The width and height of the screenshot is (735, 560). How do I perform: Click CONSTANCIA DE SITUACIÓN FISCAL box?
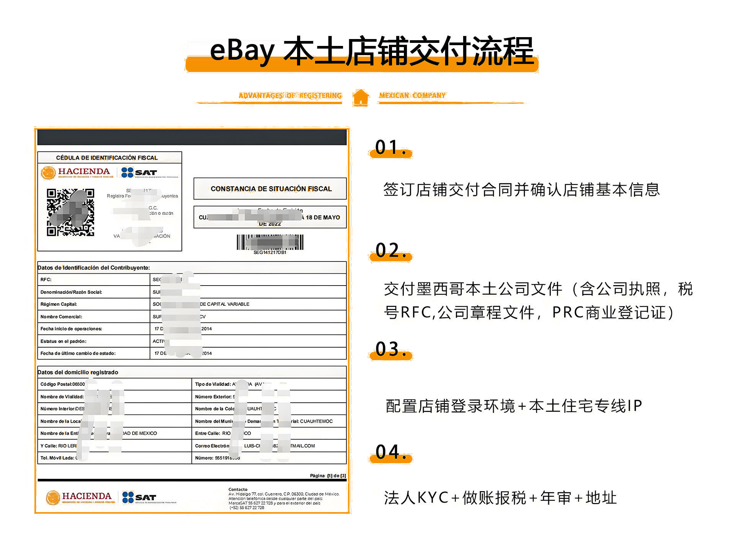270,189
